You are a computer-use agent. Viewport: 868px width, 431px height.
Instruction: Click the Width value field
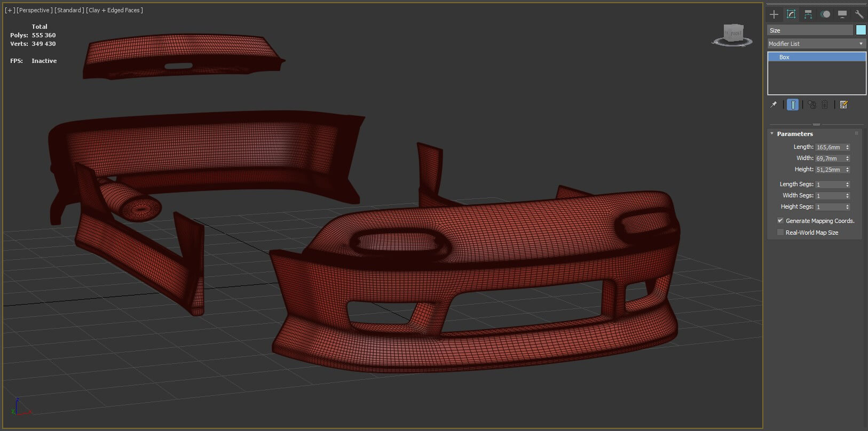coord(829,158)
